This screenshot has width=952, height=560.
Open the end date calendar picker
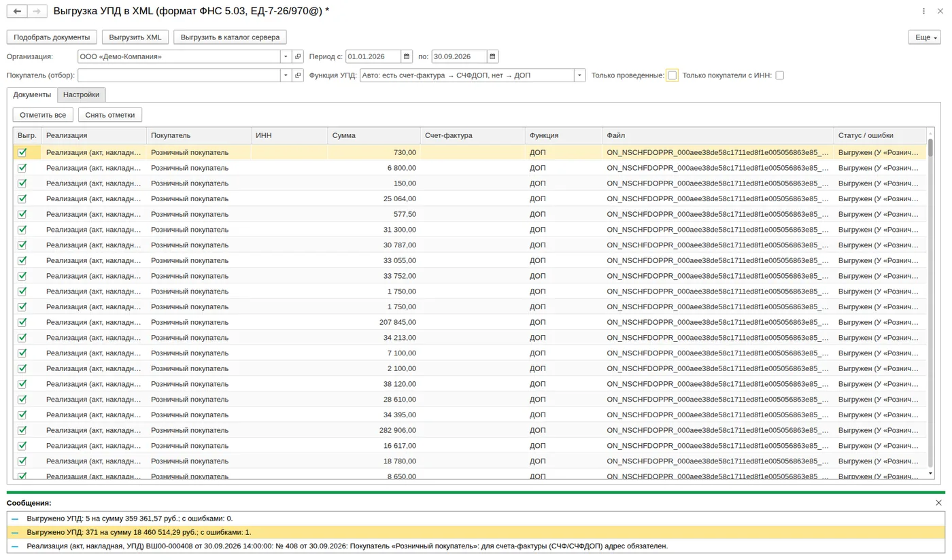492,56
